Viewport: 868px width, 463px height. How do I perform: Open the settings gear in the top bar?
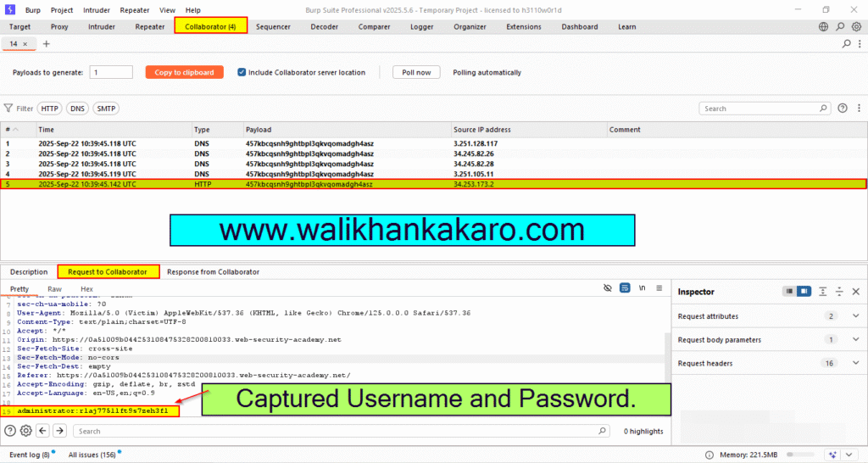click(x=856, y=26)
